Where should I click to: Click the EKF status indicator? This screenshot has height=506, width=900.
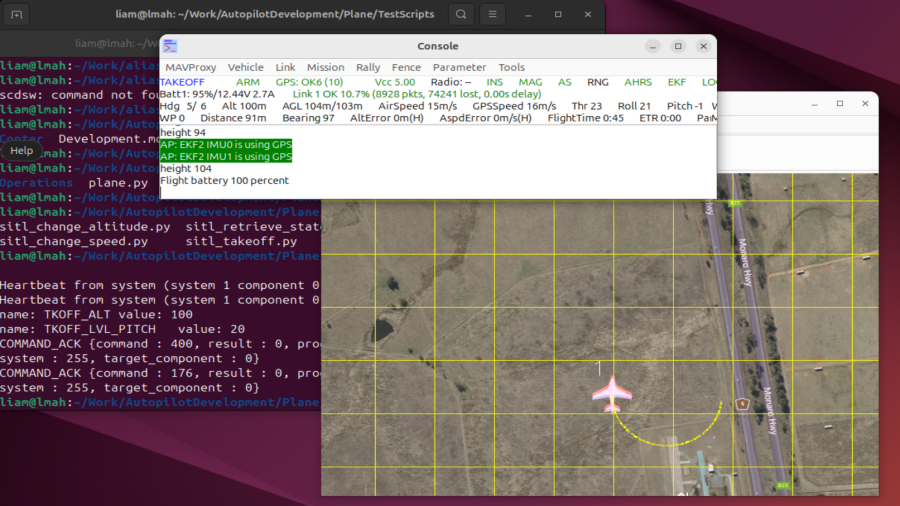tap(677, 82)
